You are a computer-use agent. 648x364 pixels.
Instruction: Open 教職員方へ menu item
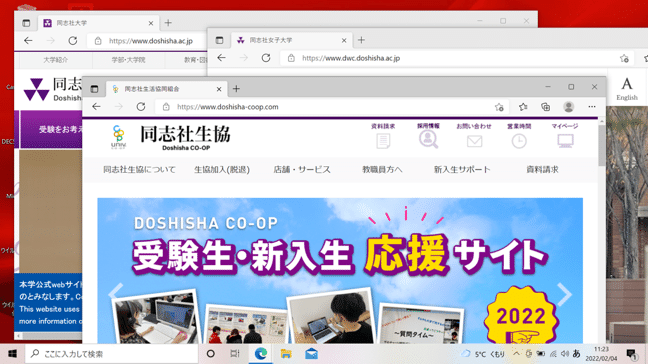pyautogui.click(x=382, y=169)
